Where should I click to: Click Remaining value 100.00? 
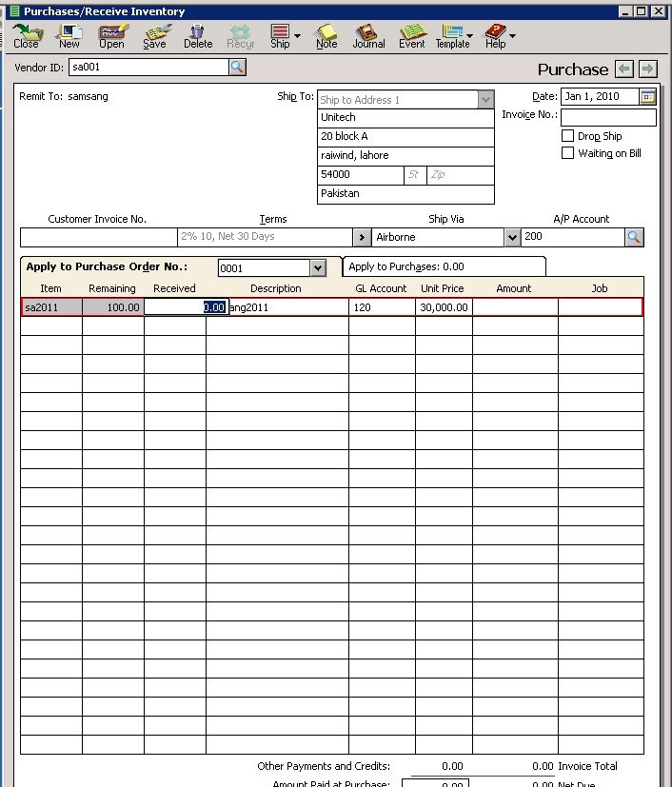point(113,307)
